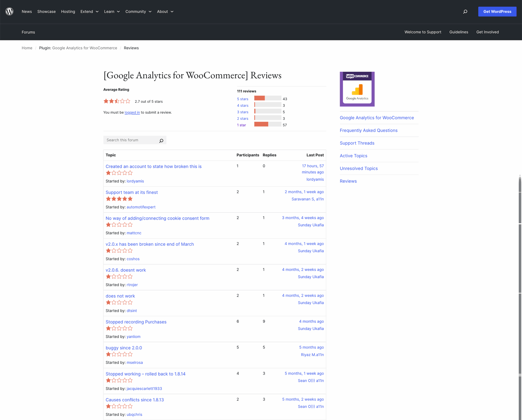Image resolution: width=522 pixels, height=420 pixels.
Task: Open the Google Analytics for WooCommerce plugin thumbnail
Action: (x=357, y=89)
